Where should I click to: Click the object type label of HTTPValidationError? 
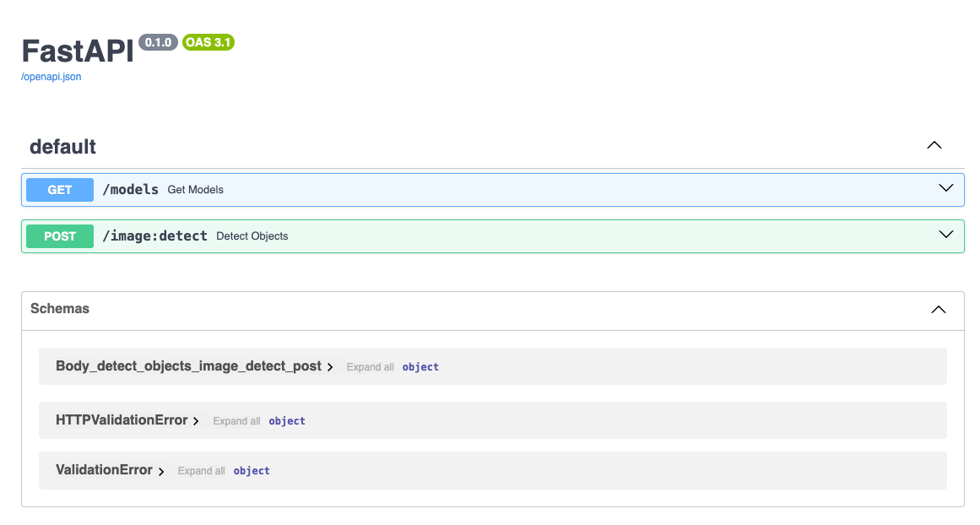287,421
